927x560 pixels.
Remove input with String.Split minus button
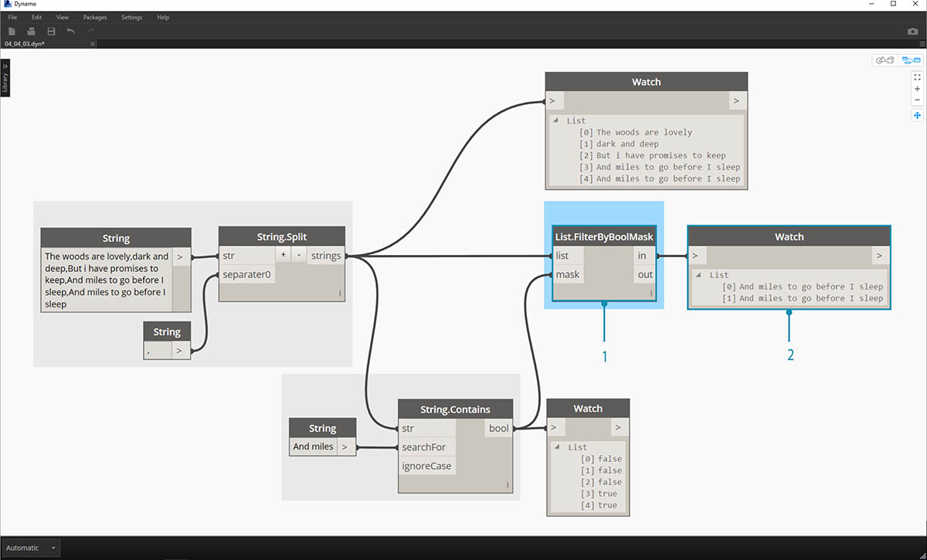click(298, 255)
